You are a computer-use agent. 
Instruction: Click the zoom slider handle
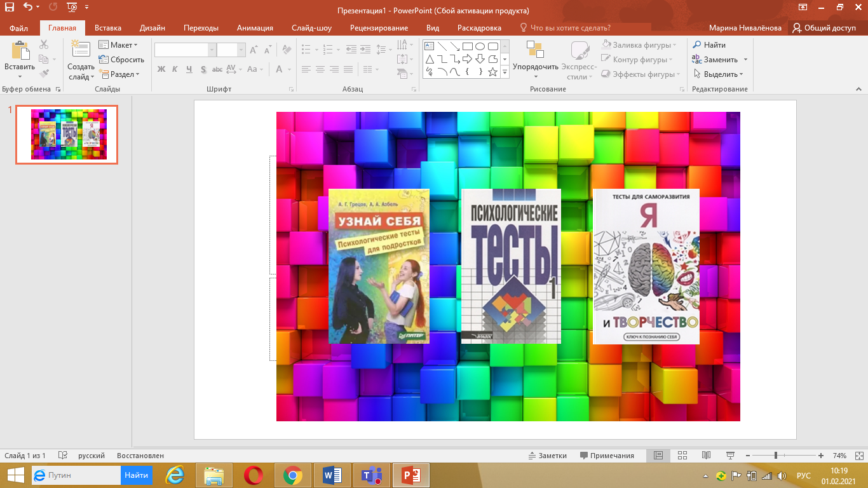[x=776, y=456]
